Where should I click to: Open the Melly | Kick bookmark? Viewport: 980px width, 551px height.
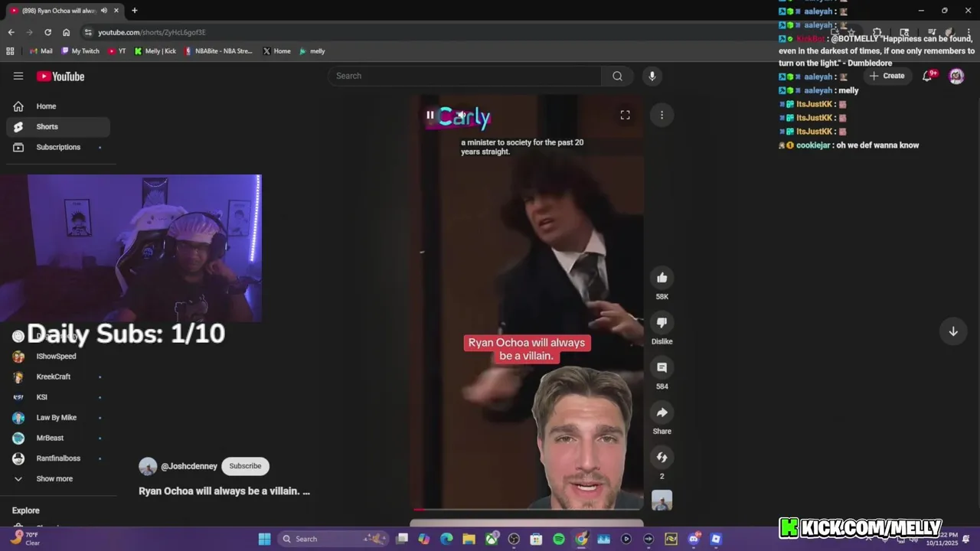click(x=155, y=51)
